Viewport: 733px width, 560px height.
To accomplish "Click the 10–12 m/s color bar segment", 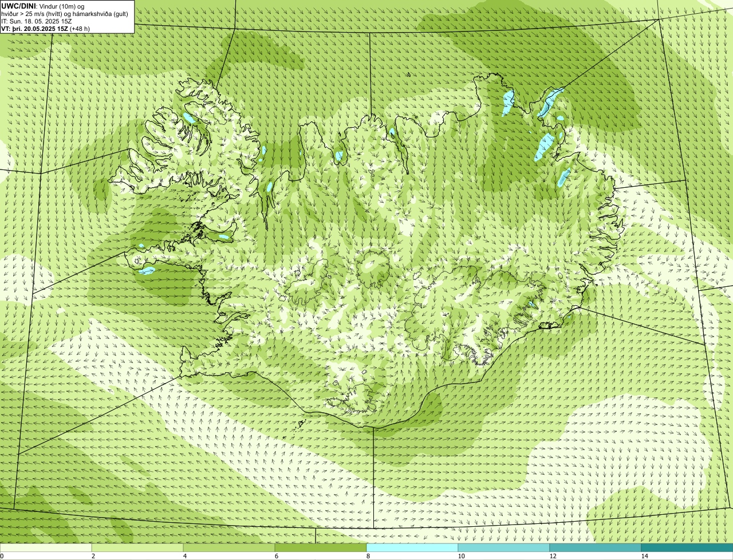I will 504,547.
